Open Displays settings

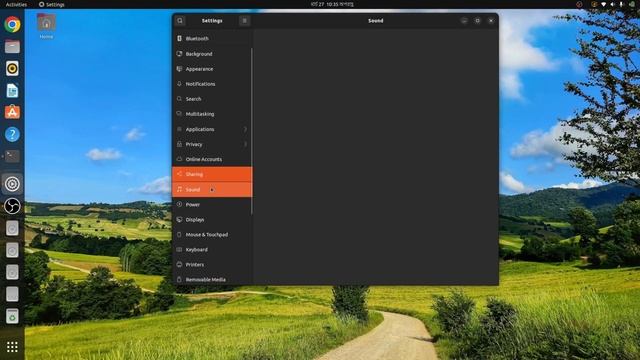point(212,220)
